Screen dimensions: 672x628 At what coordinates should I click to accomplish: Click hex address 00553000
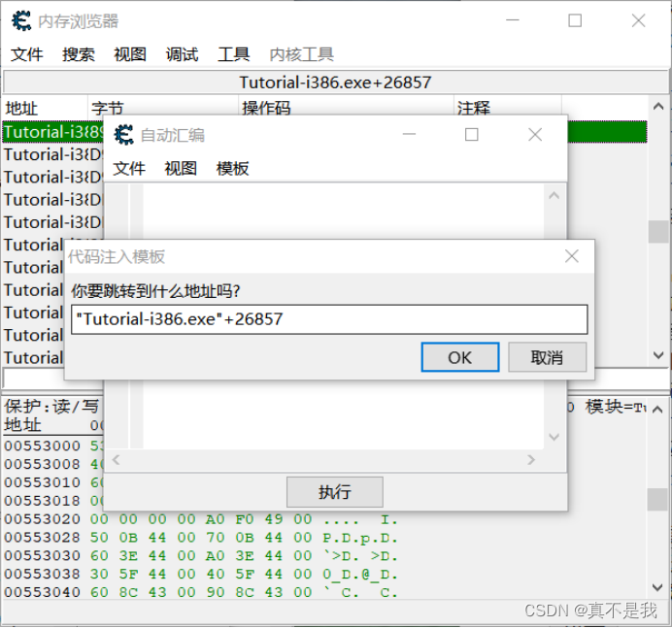pos(42,446)
